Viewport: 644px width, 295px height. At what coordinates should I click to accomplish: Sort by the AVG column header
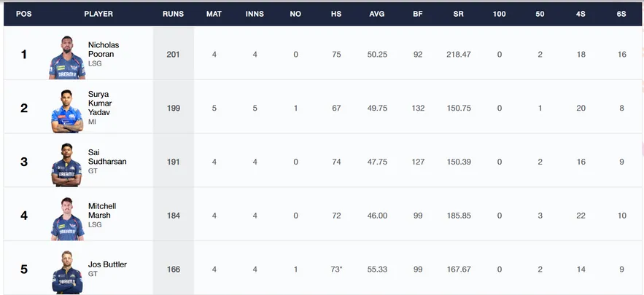coord(376,14)
